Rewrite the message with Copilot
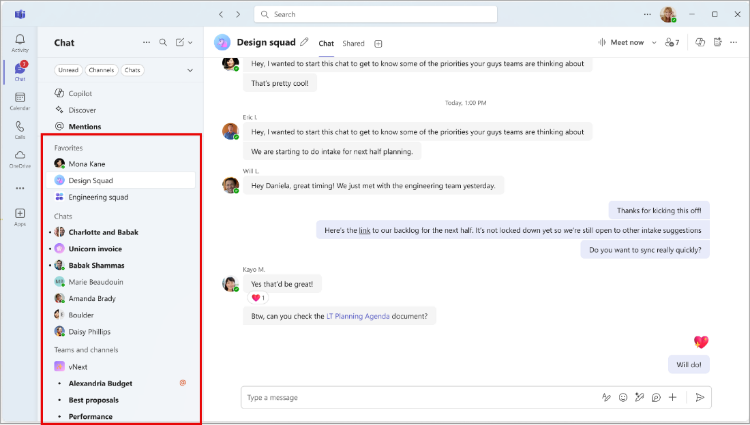Screen dimensions: 750x425 click(639, 397)
